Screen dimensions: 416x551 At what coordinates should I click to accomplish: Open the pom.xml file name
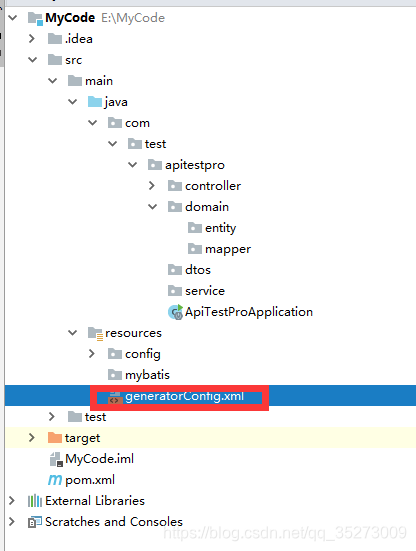pos(90,480)
